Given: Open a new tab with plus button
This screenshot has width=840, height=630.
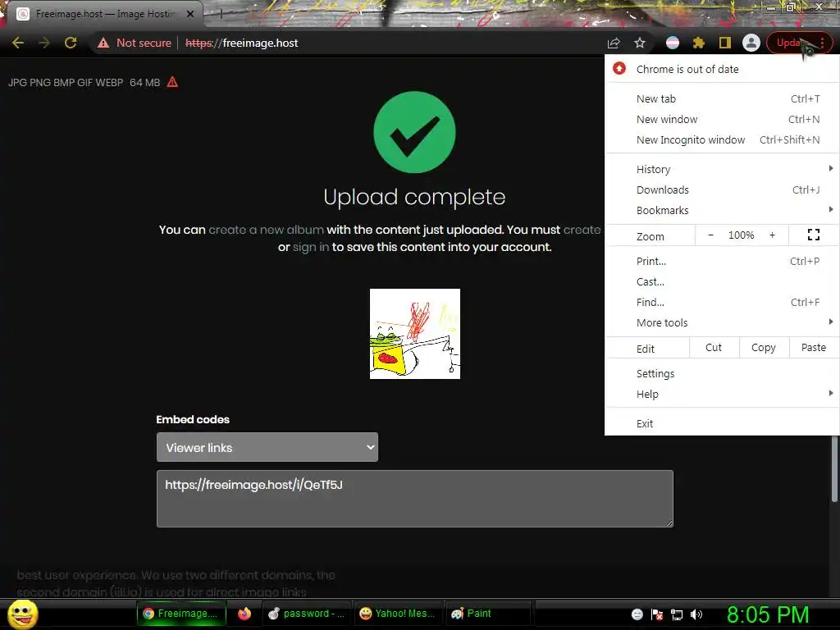Looking at the screenshot, I should point(221,14).
